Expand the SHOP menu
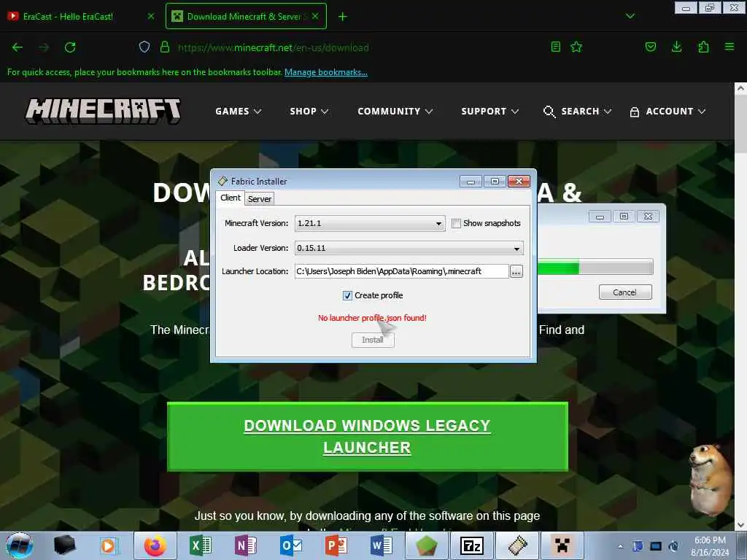The height and width of the screenshot is (560, 747). pos(309,112)
